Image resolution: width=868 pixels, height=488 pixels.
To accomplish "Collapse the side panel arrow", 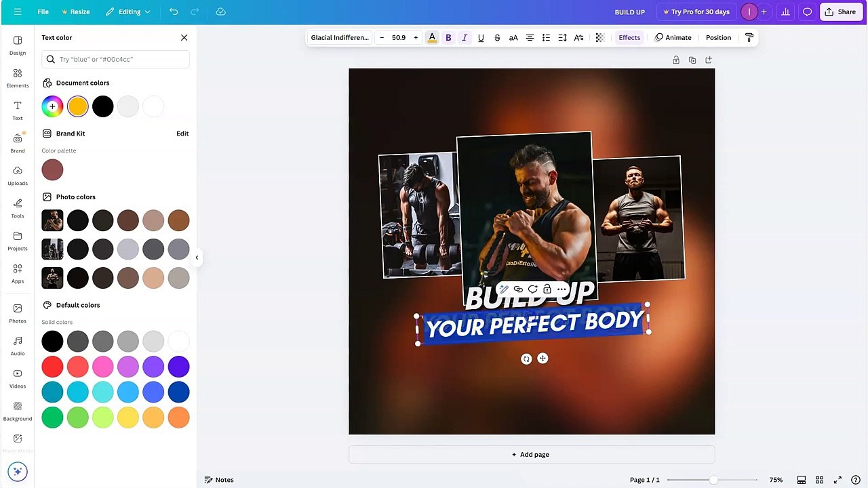I will coord(197,258).
